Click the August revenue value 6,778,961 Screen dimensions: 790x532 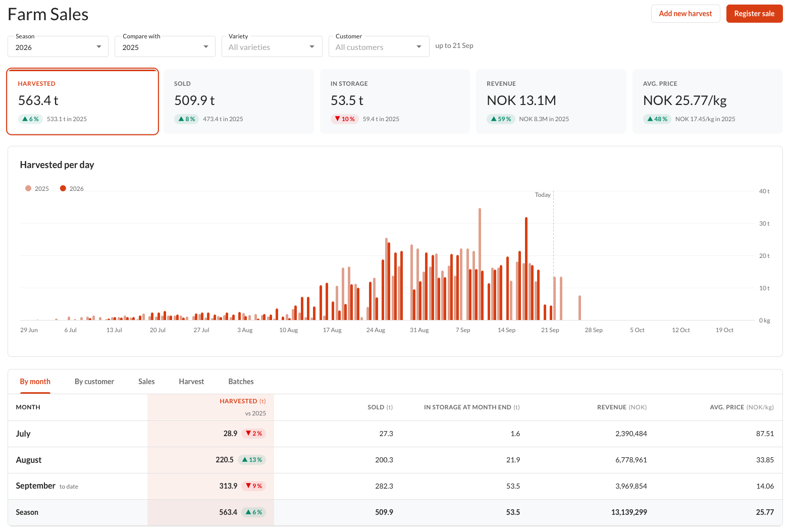631,460
